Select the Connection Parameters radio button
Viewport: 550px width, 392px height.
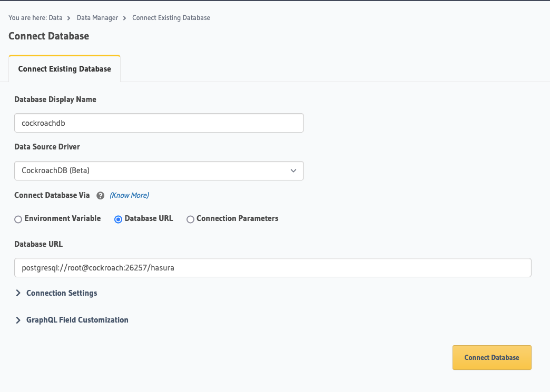(190, 219)
